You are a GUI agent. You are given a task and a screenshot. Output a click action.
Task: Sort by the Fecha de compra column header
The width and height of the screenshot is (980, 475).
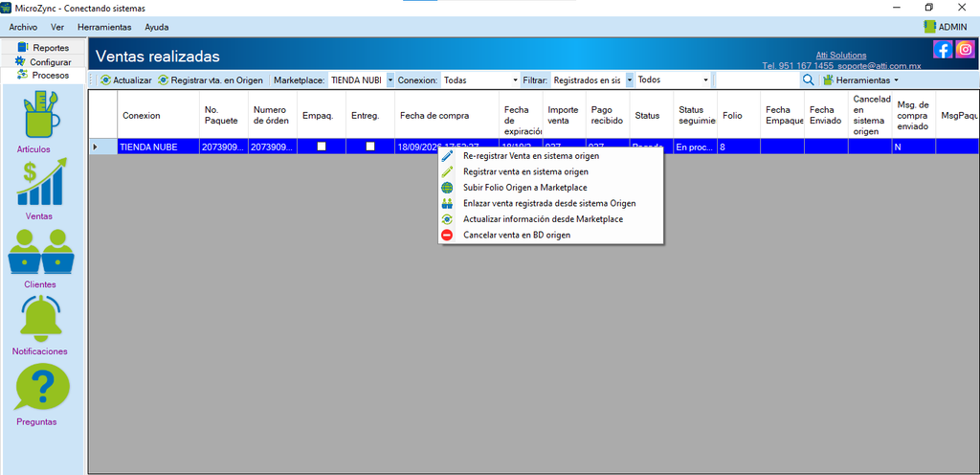(447, 115)
